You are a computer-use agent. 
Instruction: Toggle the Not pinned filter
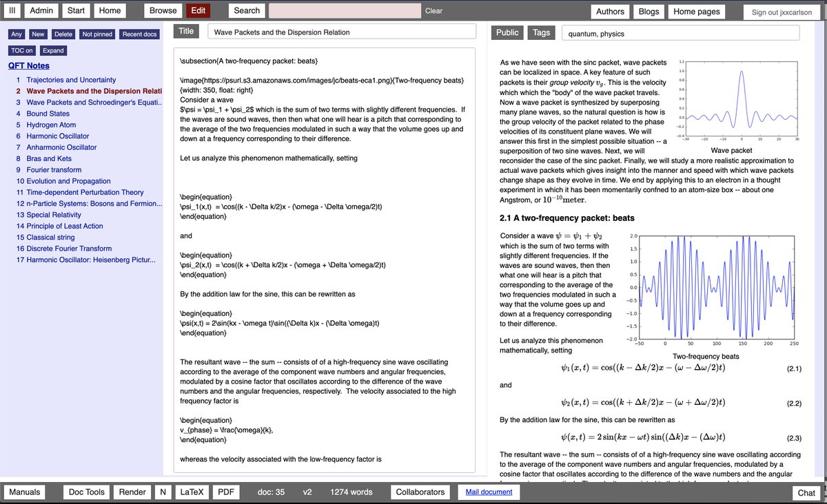click(97, 34)
